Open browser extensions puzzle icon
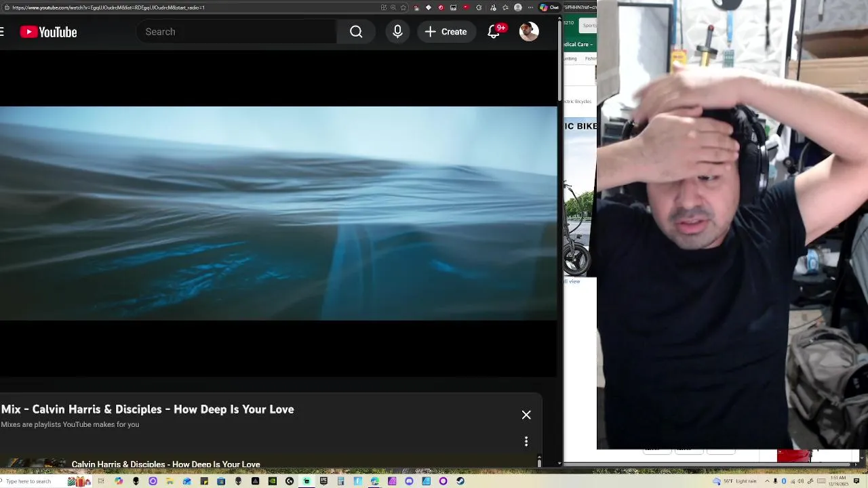 pos(479,7)
